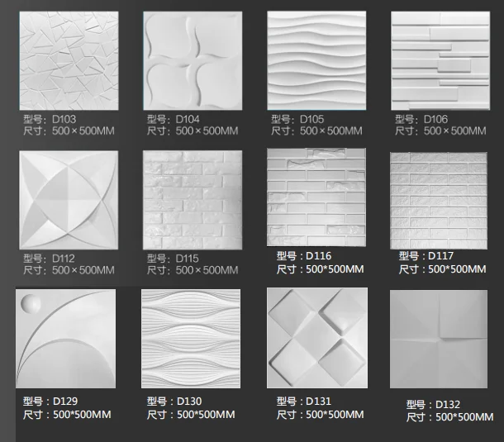Select the D130 ripple wave panel
The height and width of the screenshot is (442, 504).
[191, 339]
